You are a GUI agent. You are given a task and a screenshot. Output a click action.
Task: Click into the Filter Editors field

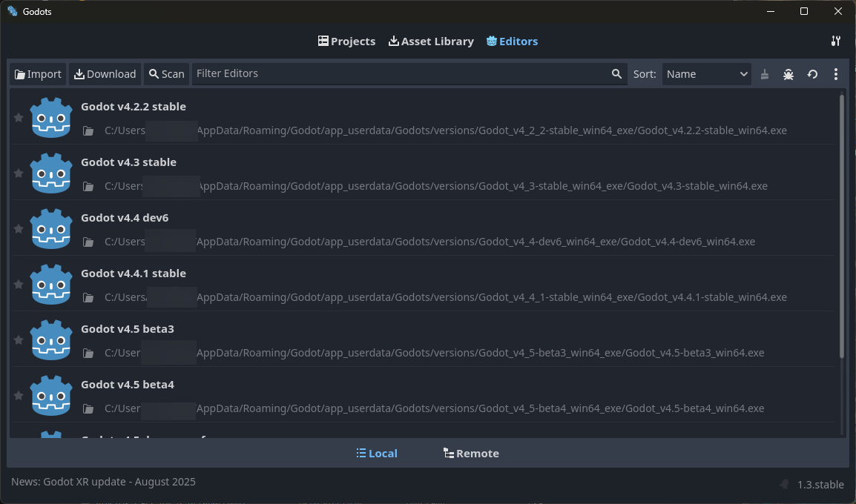[401, 74]
